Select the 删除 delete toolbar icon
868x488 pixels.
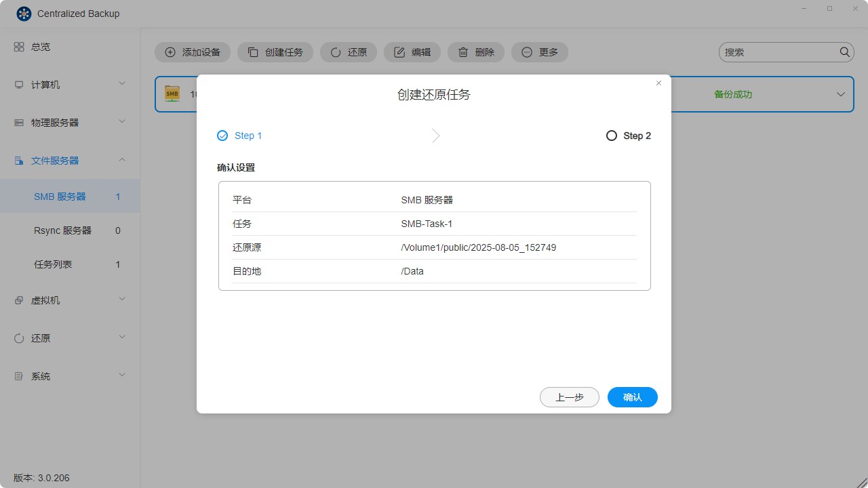coord(462,52)
